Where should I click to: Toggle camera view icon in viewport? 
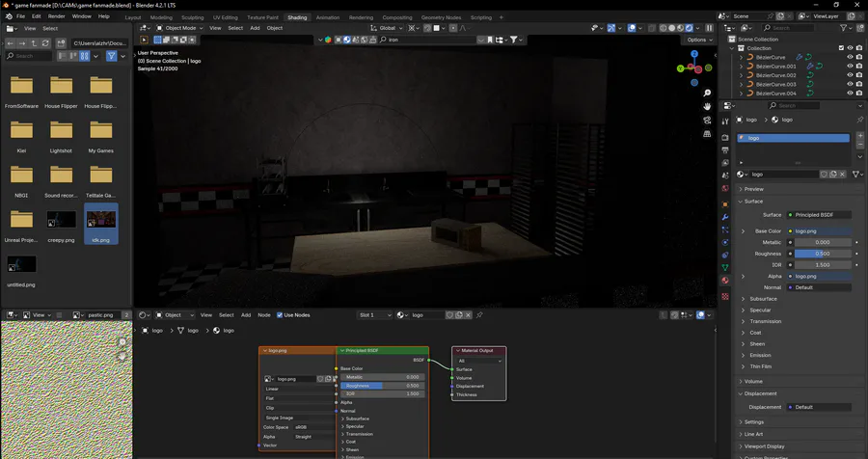click(707, 121)
